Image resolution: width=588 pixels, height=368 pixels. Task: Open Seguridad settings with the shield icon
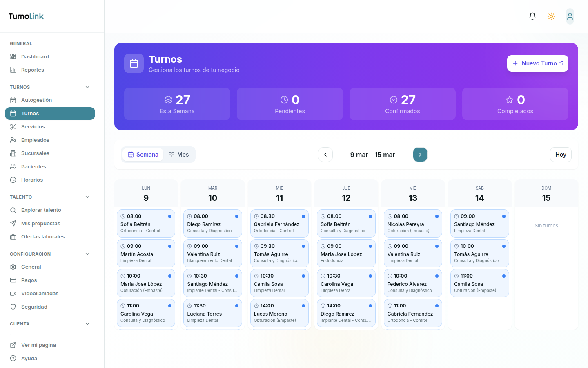point(13,307)
